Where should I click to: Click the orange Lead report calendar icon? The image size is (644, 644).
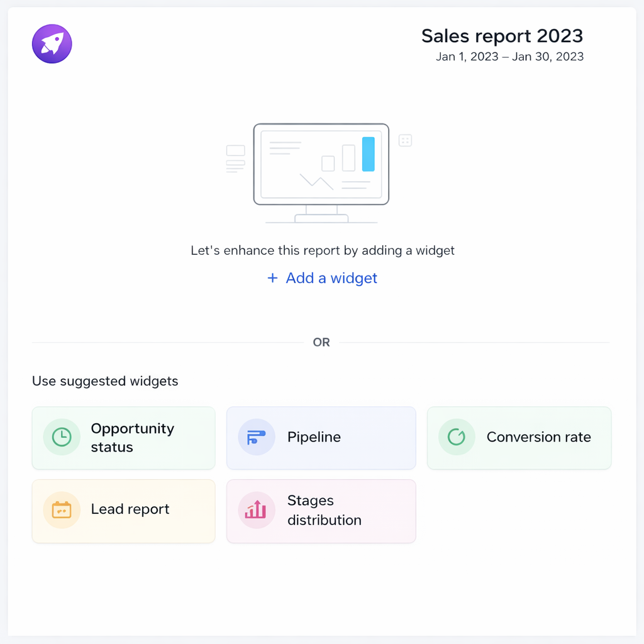pyautogui.click(x=62, y=509)
